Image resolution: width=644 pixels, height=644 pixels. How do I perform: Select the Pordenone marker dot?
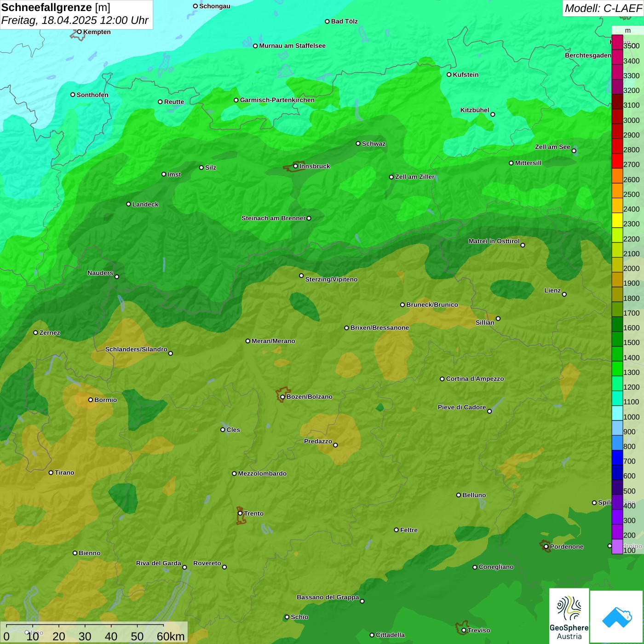(546, 546)
